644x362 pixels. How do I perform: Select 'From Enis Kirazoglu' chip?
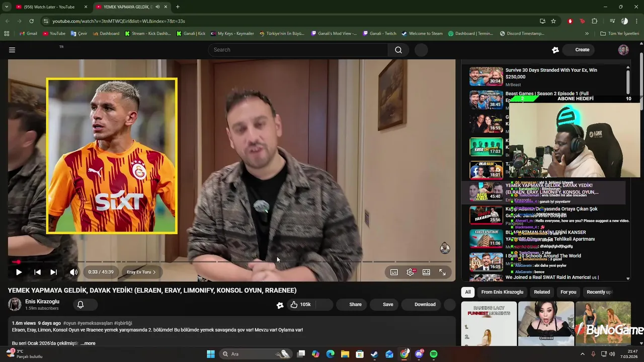tap(502, 292)
